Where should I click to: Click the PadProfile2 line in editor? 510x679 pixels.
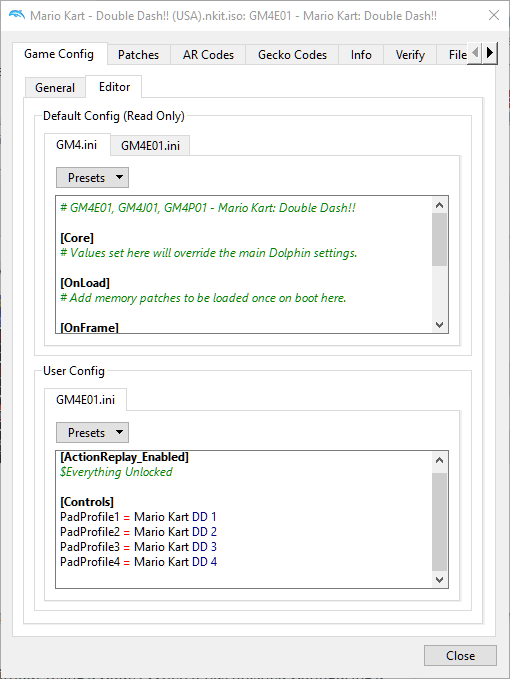[x=139, y=532]
